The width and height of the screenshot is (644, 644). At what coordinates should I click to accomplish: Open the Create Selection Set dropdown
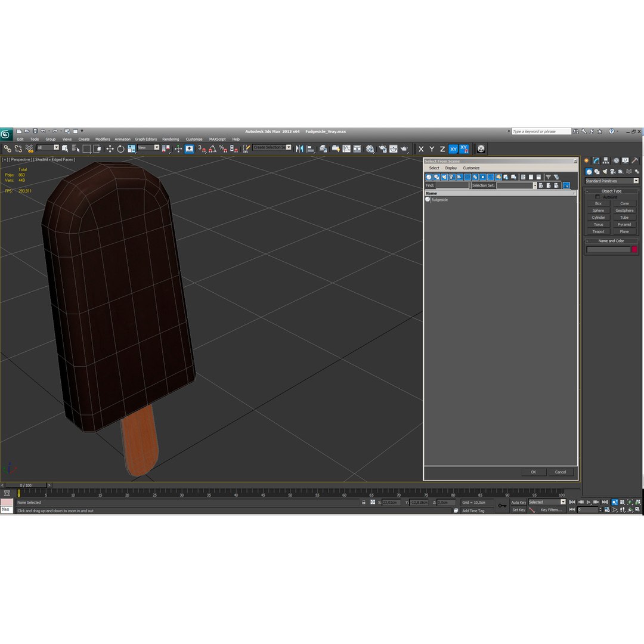point(273,147)
